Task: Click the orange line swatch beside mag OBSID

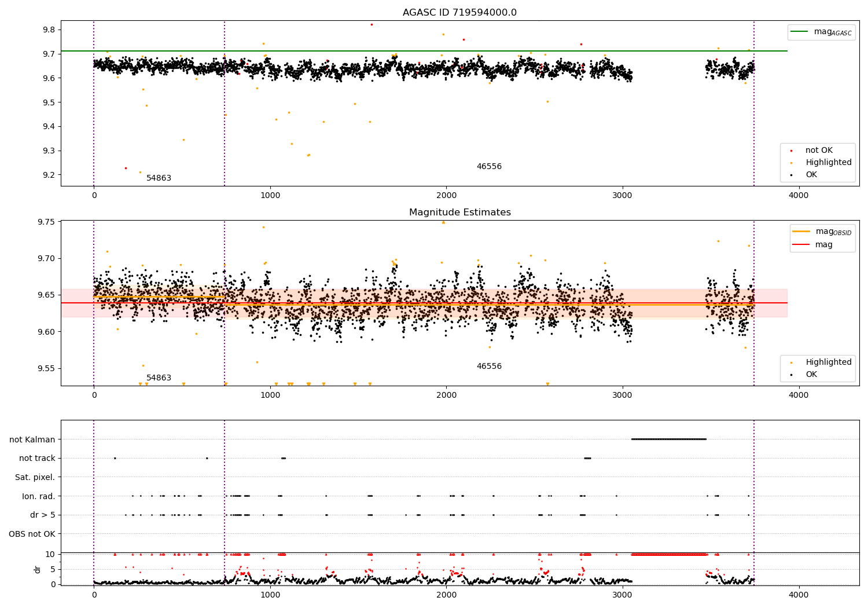Action: [801, 232]
